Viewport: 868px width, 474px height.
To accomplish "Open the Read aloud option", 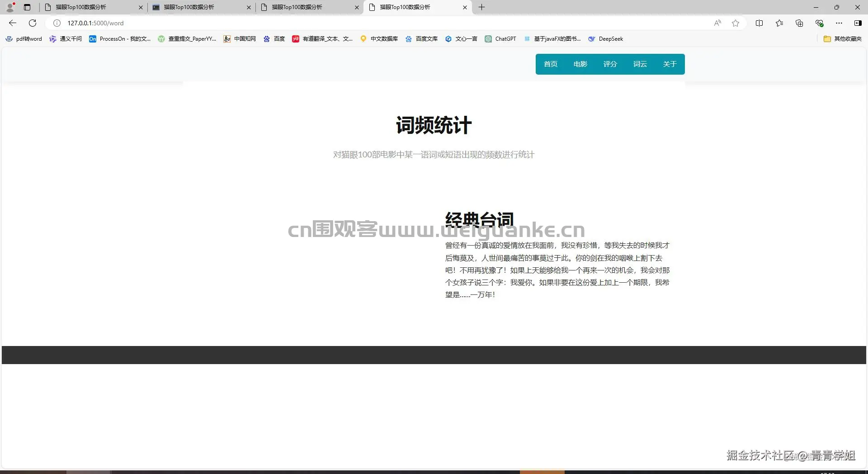I will tap(717, 23).
